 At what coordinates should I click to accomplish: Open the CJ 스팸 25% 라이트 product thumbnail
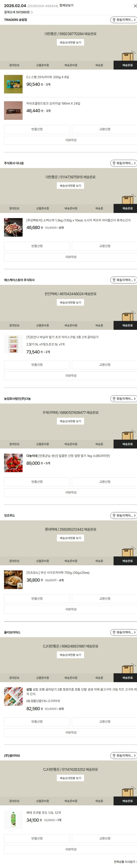tap(13, 84)
